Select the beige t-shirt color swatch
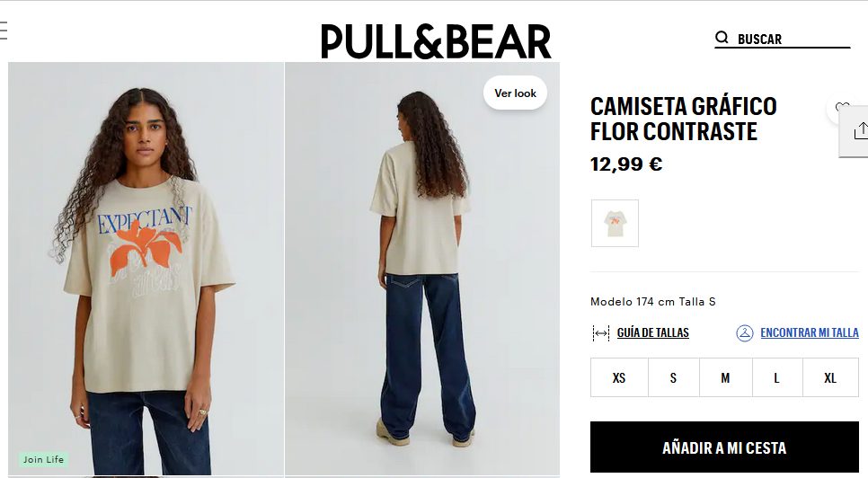This screenshot has height=478, width=868. point(615,223)
